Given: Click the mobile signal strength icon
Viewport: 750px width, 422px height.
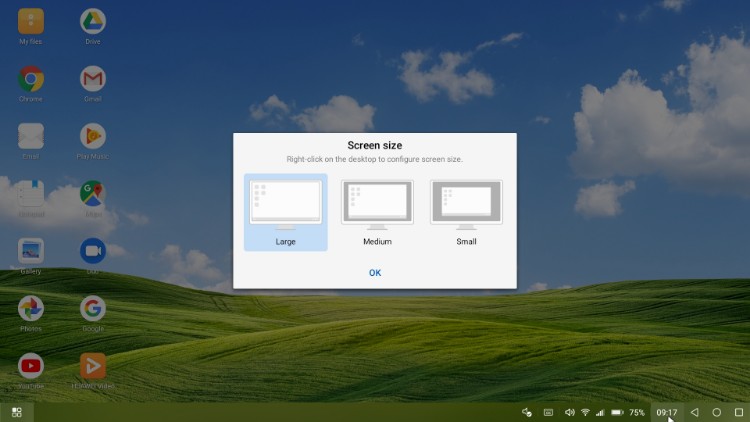Looking at the screenshot, I should click(x=600, y=412).
